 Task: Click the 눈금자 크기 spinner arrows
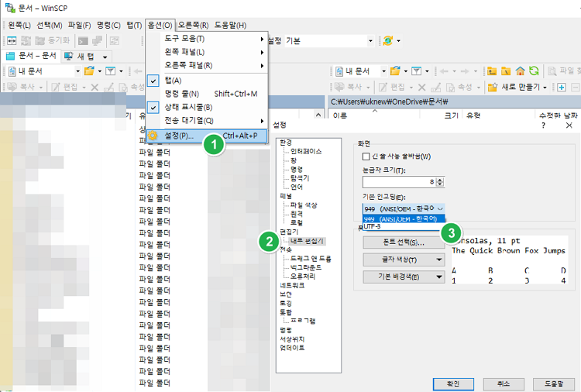(x=440, y=182)
